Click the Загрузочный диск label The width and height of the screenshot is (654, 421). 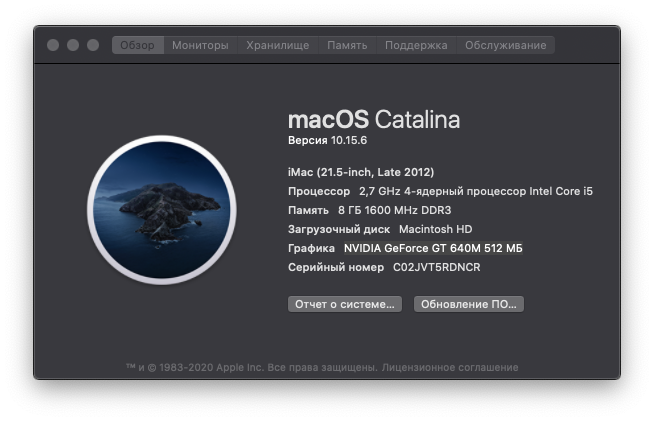pyautogui.click(x=339, y=229)
